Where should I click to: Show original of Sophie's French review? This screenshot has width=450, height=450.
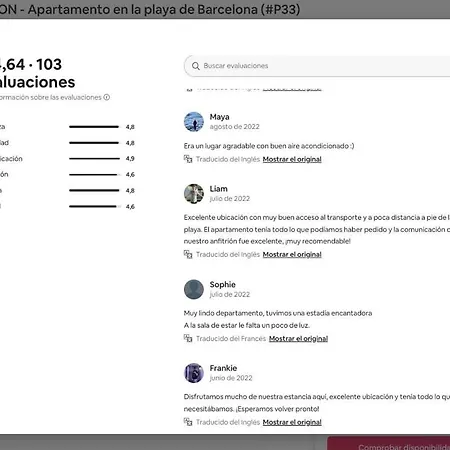pyautogui.click(x=298, y=339)
